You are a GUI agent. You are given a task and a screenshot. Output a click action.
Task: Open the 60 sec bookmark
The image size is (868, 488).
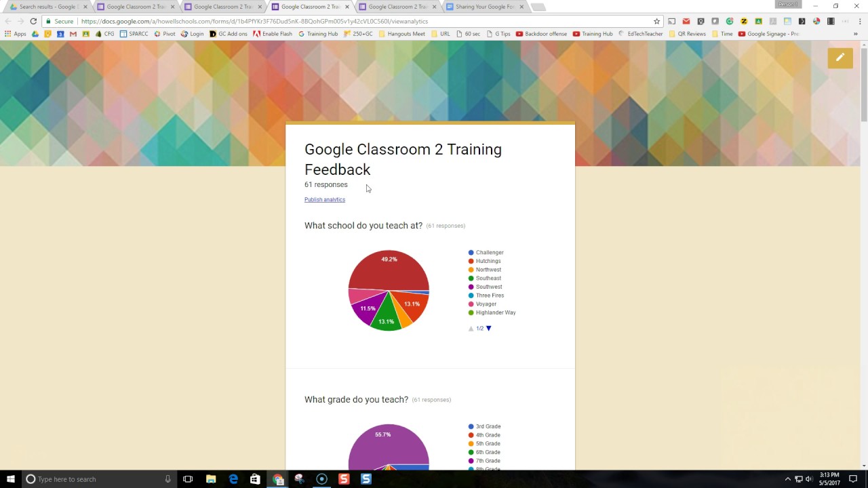(469, 34)
